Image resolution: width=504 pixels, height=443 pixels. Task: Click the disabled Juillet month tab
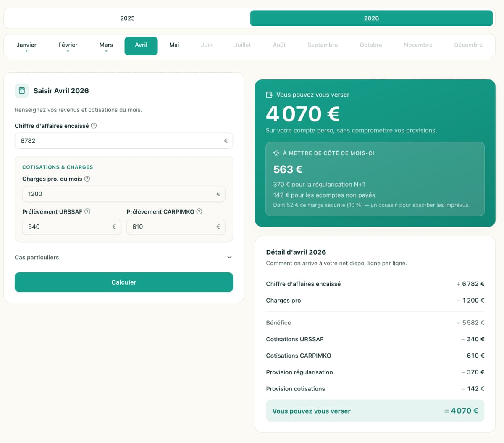click(x=243, y=46)
